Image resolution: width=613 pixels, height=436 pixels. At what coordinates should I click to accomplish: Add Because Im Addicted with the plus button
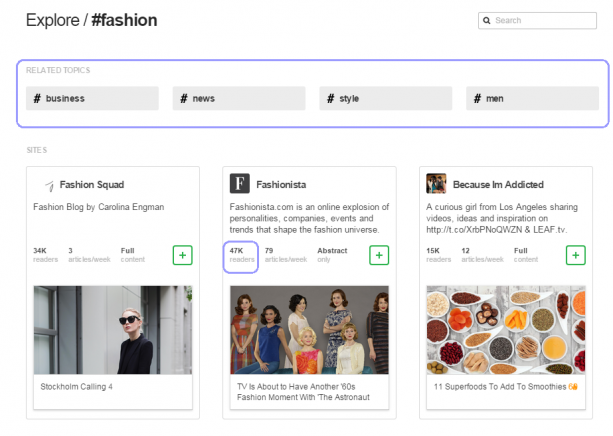pyautogui.click(x=575, y=255)
